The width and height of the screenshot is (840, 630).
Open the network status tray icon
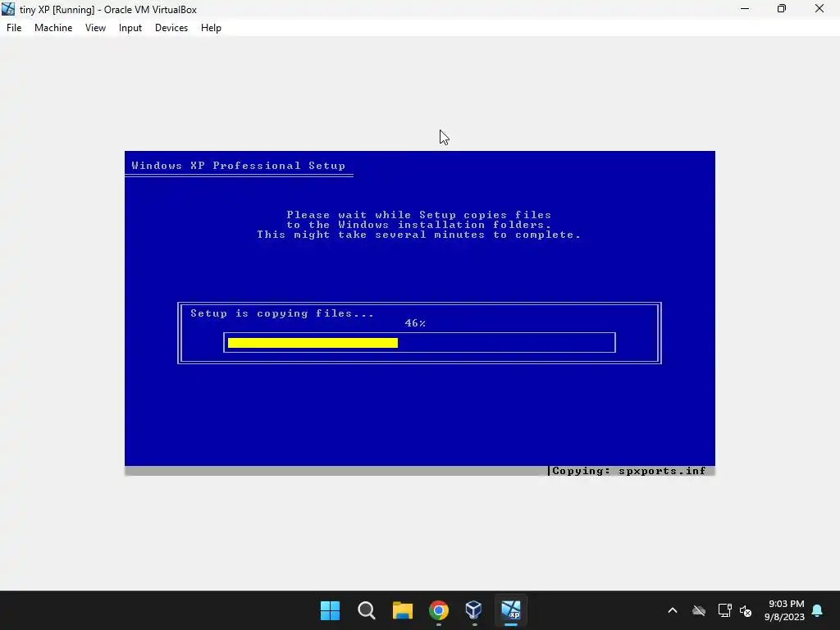pyautogui.click(x=724, y=610)
